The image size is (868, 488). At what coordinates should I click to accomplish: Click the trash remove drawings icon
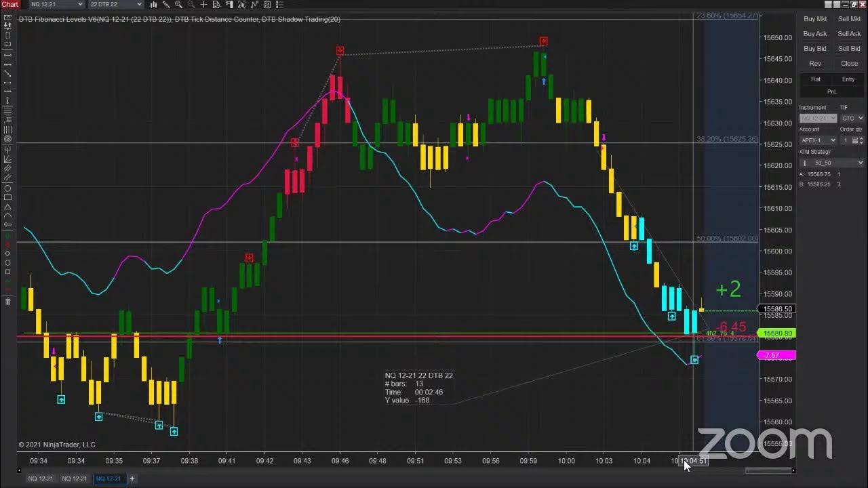(7, 302)
